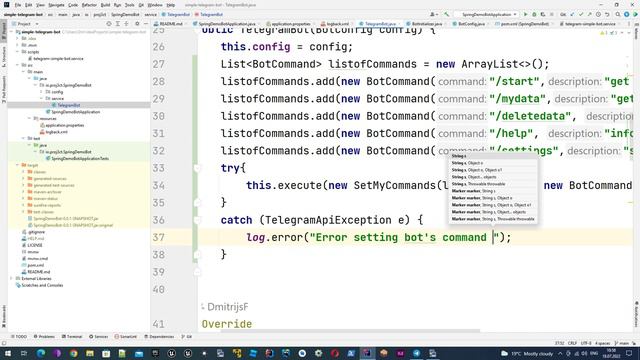Viewport: 640px width, 360px height.
Task: Select LICENSE file in project tree
Action: (35, 245)
